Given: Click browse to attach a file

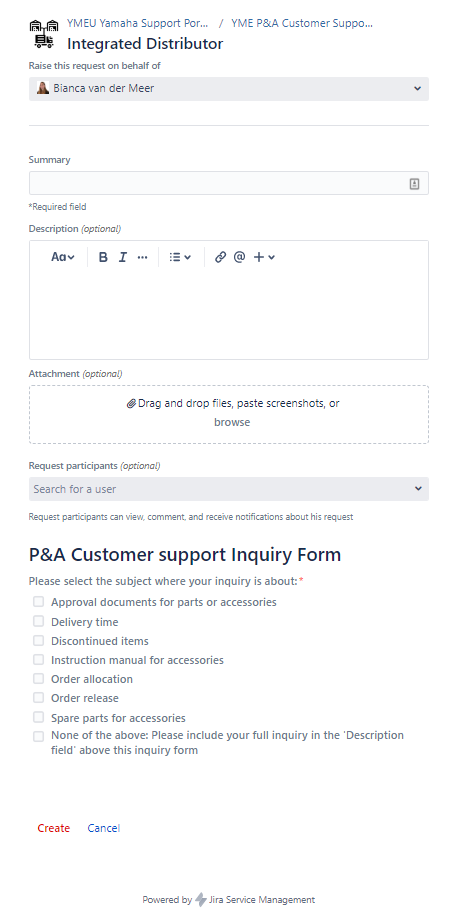Looking at the screenshot, I should [232, 422].
